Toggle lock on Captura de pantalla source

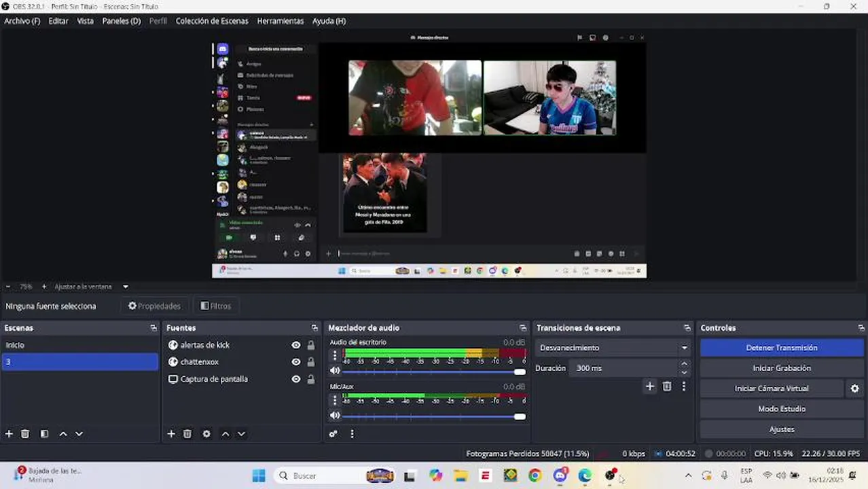pos(311,379)
